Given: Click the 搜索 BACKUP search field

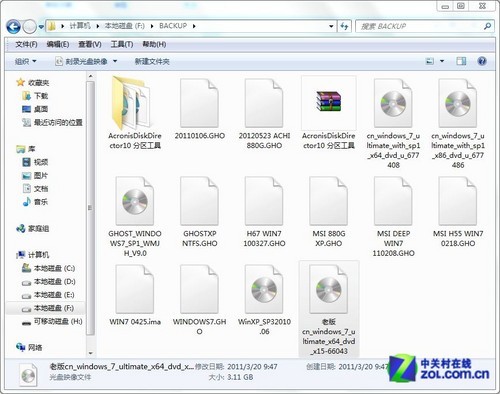Looking at the screenshot, I should [419, 26].
